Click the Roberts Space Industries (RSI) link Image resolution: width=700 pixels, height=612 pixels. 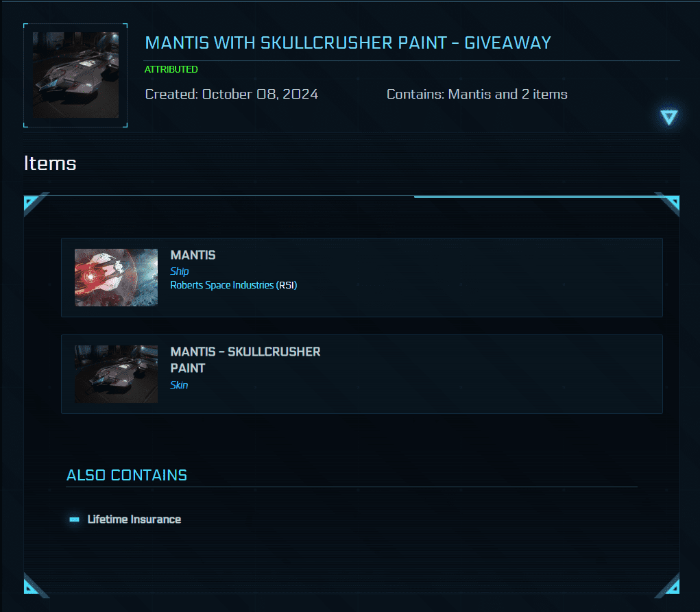pos(233,285)
